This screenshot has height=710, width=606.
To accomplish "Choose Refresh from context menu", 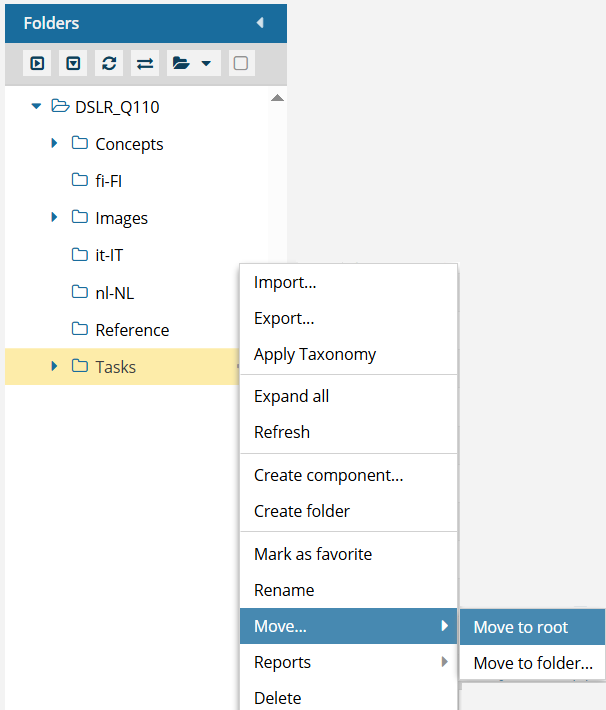I will click(348, 432).
